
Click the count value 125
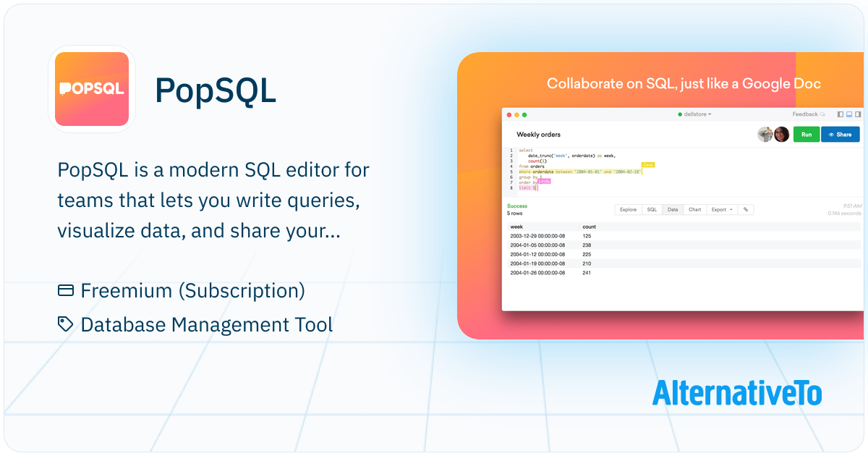[x=587, y=236]
